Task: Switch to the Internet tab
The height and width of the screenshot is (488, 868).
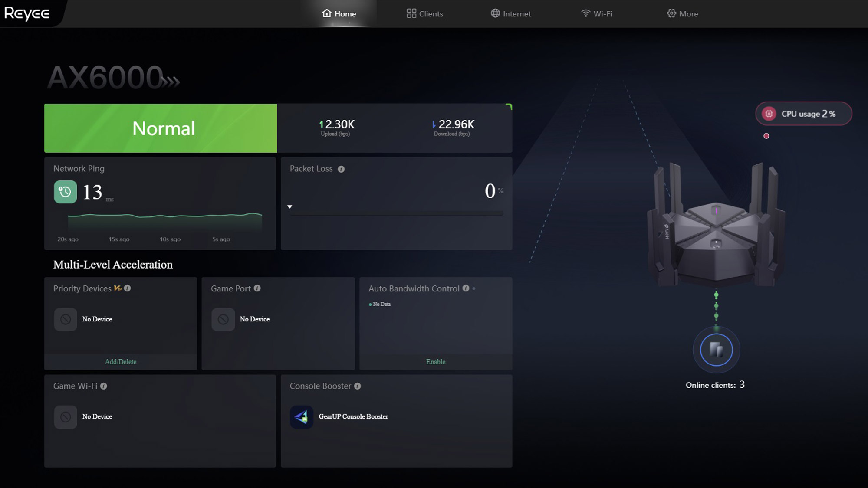Action: tap(510, 13)
